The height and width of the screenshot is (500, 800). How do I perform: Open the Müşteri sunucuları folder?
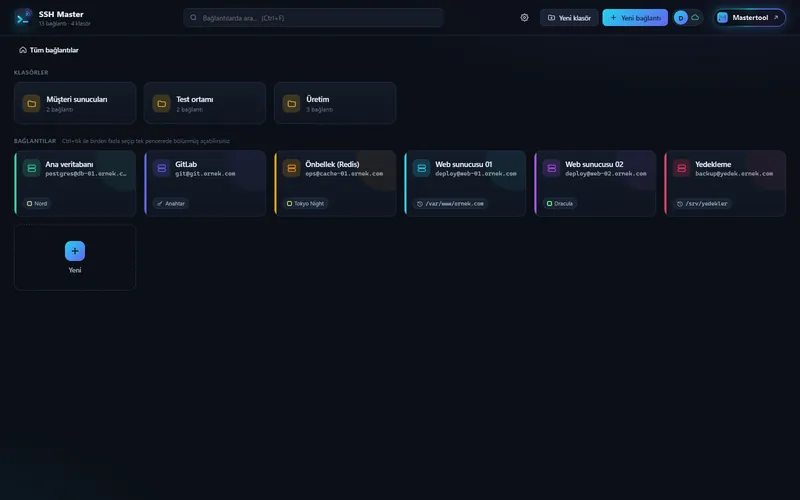75,103
